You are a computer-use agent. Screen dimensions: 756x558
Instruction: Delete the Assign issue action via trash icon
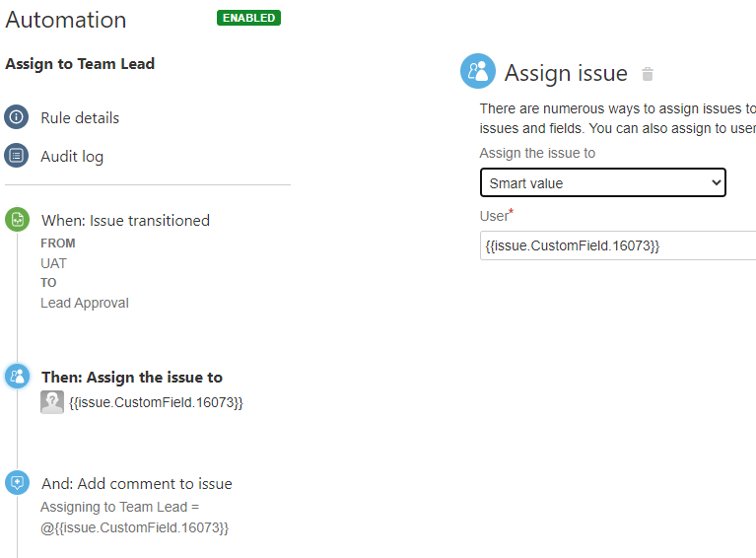(x=648, y=74)
